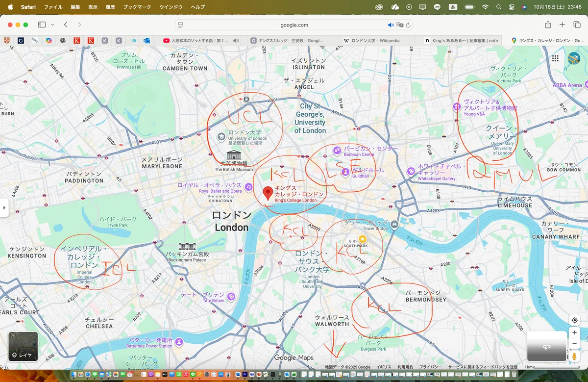Select the 大英博物館 British Museum marker
Screen dimensions: 588x382
pos(233,155)
